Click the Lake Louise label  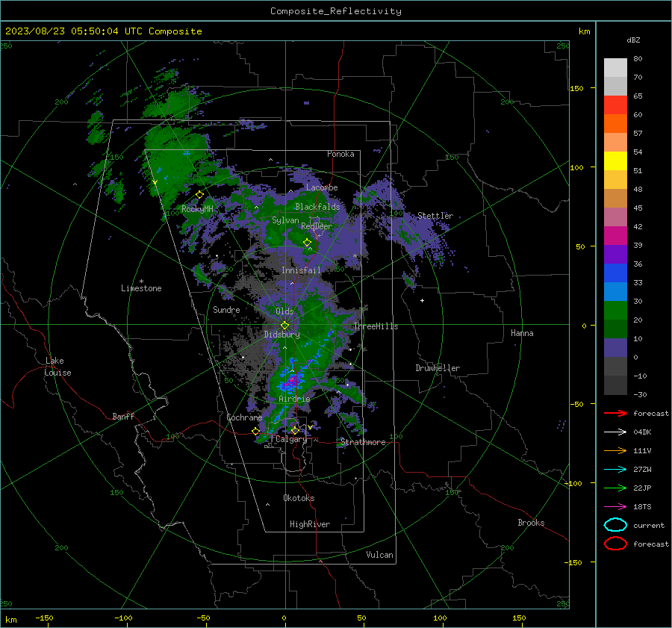57,367
